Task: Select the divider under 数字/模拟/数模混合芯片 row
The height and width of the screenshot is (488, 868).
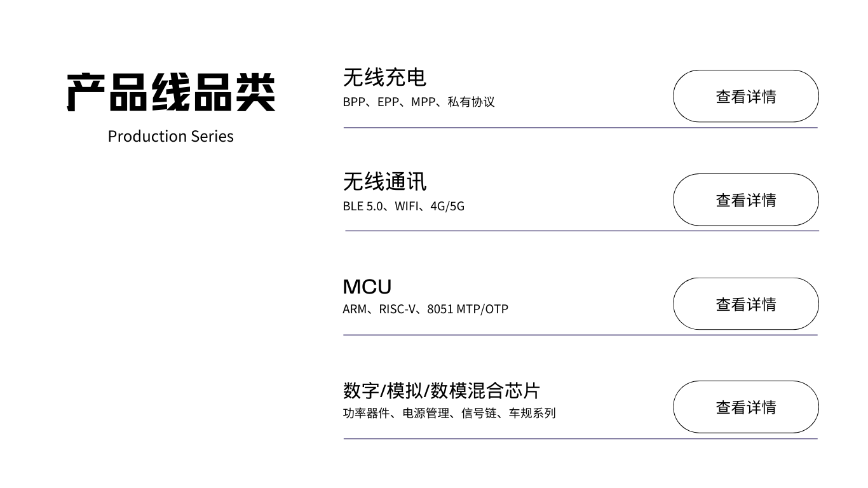Action: 580,438
